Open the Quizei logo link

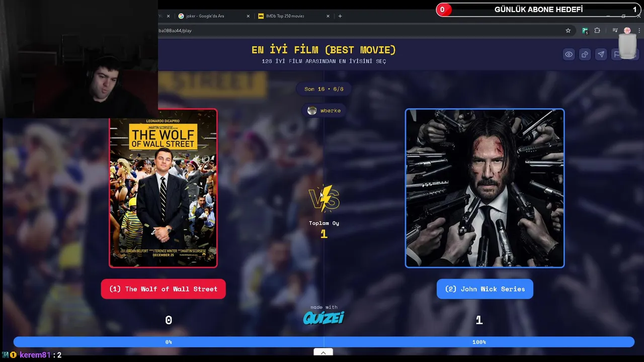(x=324, y=318)
